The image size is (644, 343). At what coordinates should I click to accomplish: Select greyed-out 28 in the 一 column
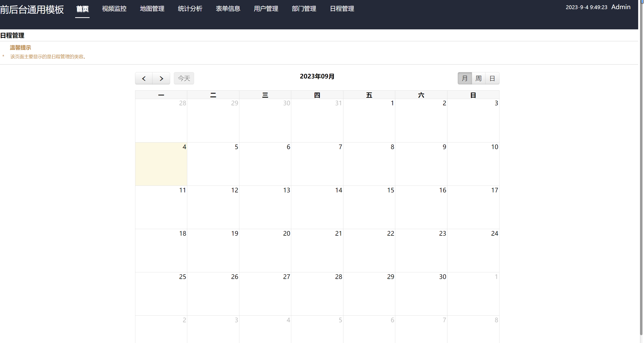[161, 120]
